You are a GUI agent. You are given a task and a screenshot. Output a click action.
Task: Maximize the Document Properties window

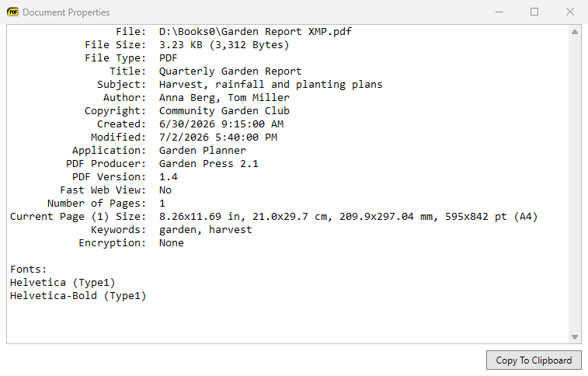[x=534, y=12]
